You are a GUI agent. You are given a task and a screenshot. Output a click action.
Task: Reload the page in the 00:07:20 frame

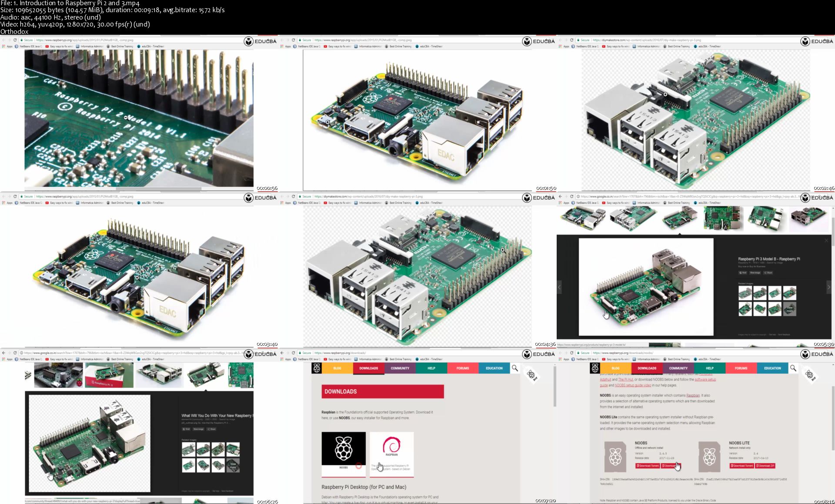[294, 353]
